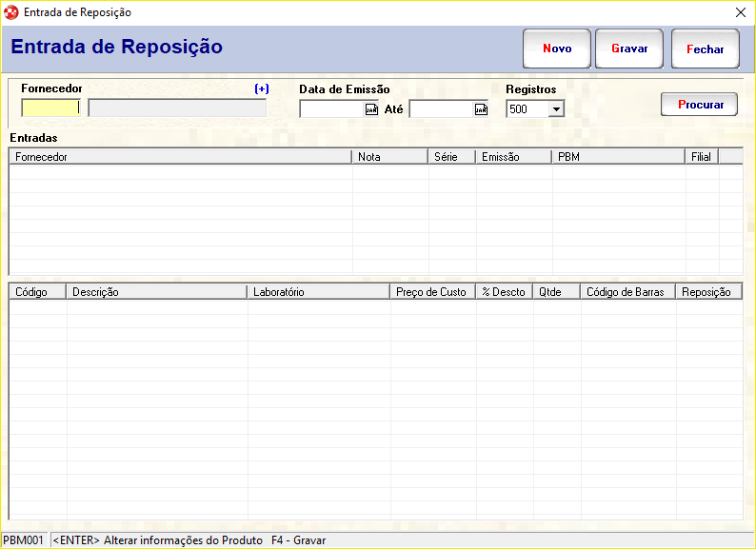Screen dimensions: 756x549
Task: Click the gray Fornecedor name field
Action: 177,108
